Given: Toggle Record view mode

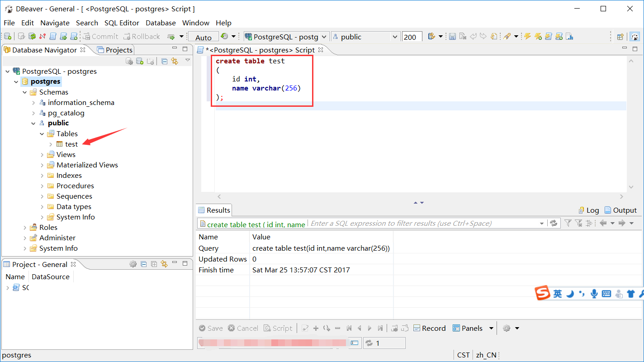Looking at the screenshot, I should [430, 328].
